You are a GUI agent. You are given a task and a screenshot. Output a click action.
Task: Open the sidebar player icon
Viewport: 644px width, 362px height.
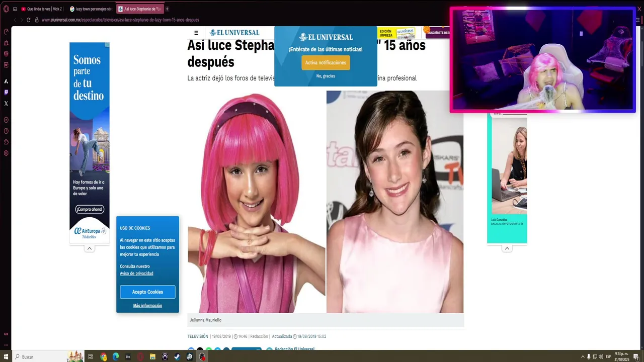point(6,120)
